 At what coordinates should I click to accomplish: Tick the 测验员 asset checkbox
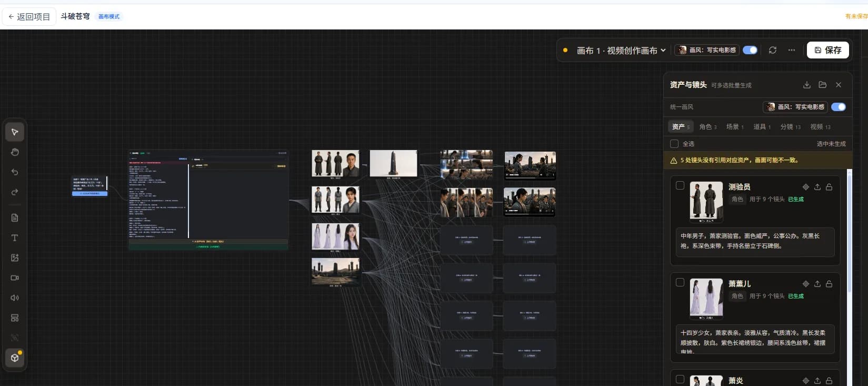pos(680,185)
